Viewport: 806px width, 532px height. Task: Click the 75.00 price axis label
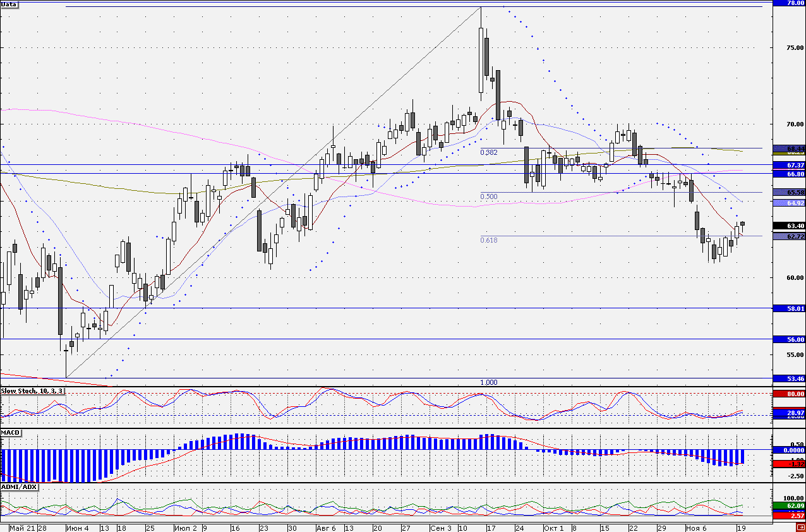coord(795,47)
